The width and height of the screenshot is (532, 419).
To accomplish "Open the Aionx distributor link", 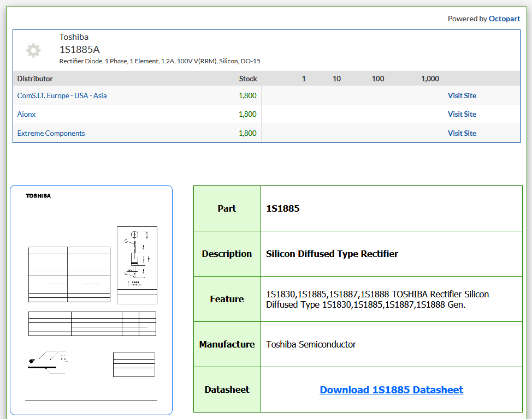I will pyautogui.click(x=26, y=114).
